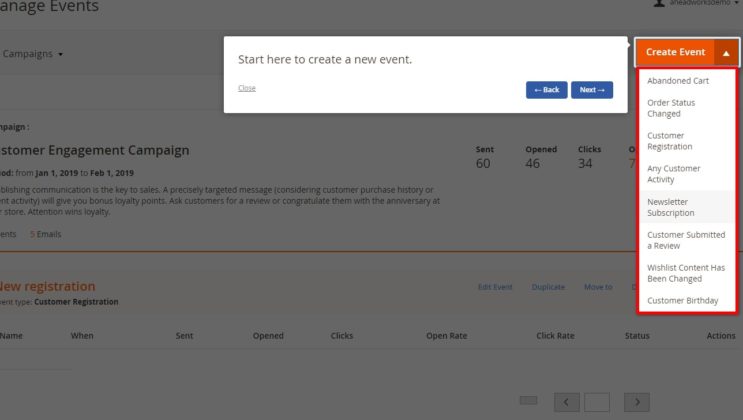Choose Newsletter Subscription event type
The width and height of the screenshot is (743, 420).
(670, 207)
